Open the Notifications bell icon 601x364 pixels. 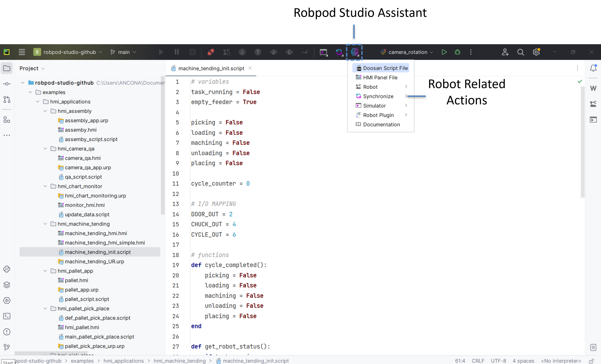point(593,68)
